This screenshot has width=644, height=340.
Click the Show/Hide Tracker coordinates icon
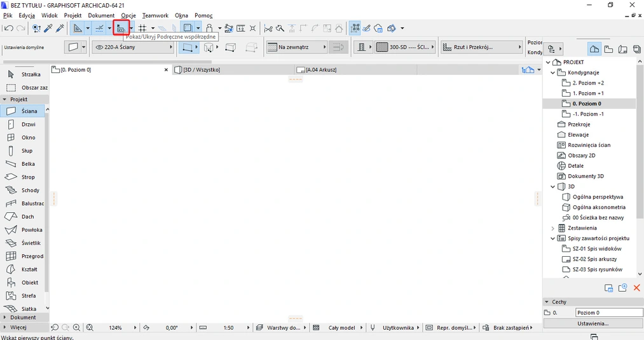coord(121,29)
